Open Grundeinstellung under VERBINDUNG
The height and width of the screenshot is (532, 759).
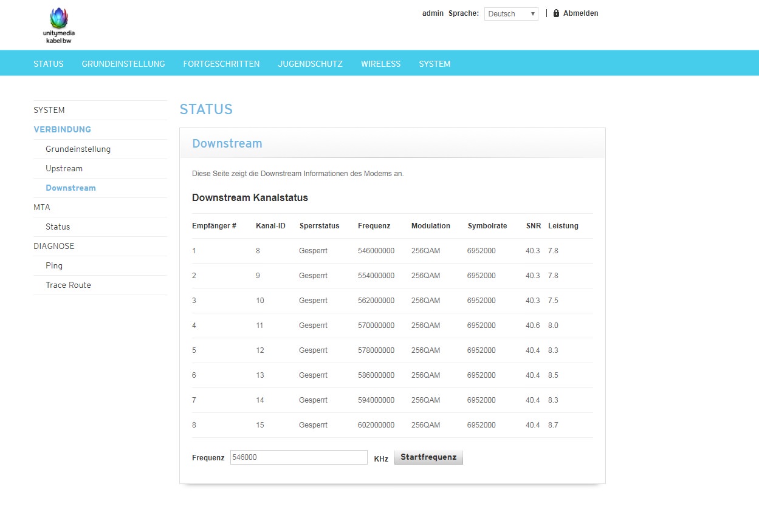(78, 149)
